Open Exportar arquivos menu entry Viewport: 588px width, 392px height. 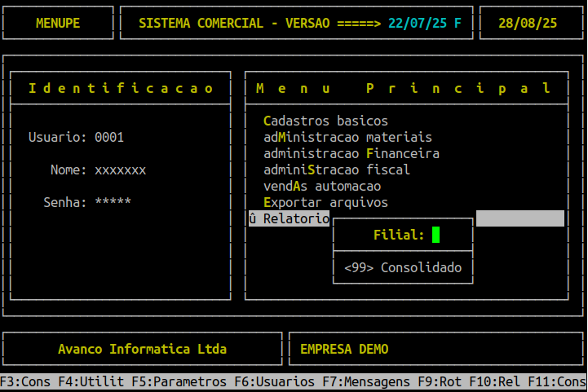click(x=325, y=202)
